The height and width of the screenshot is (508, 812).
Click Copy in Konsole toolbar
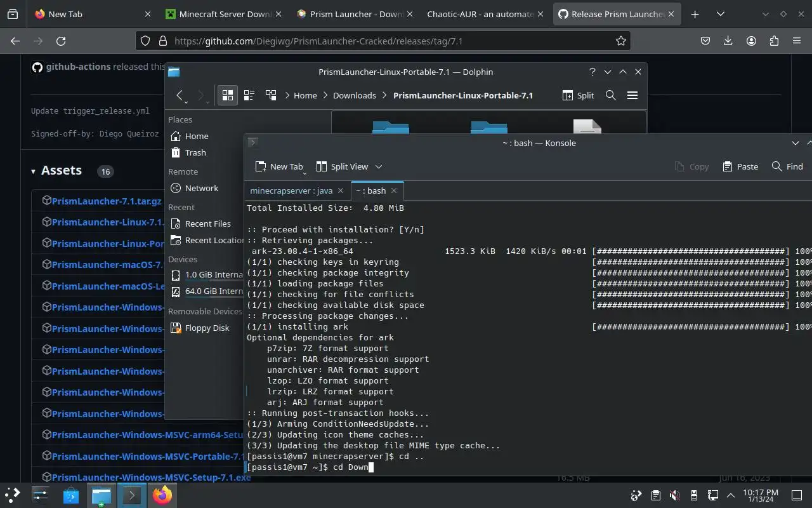691,166
